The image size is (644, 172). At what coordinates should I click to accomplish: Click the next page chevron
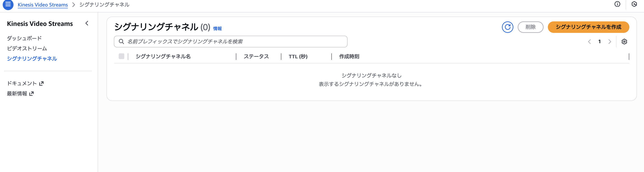610,41
